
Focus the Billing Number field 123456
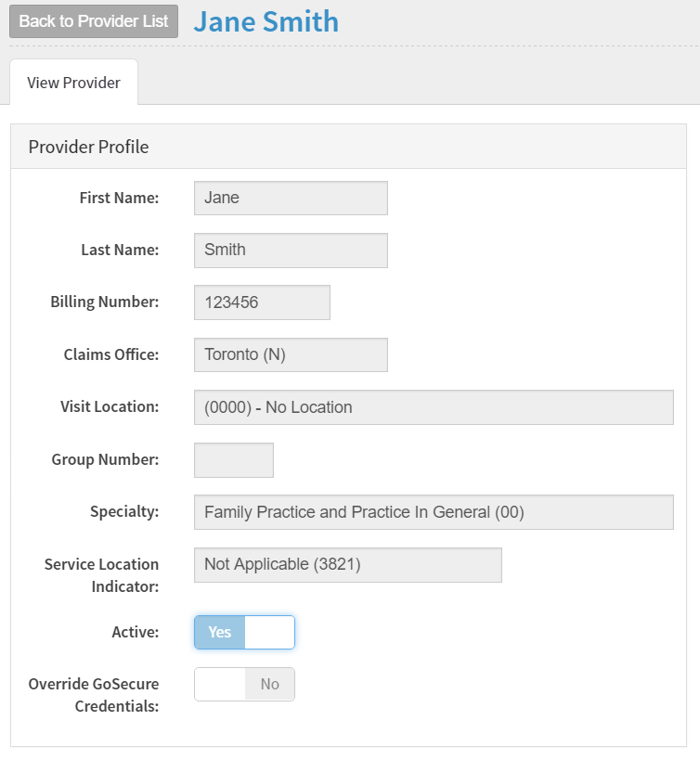point(262,302)
